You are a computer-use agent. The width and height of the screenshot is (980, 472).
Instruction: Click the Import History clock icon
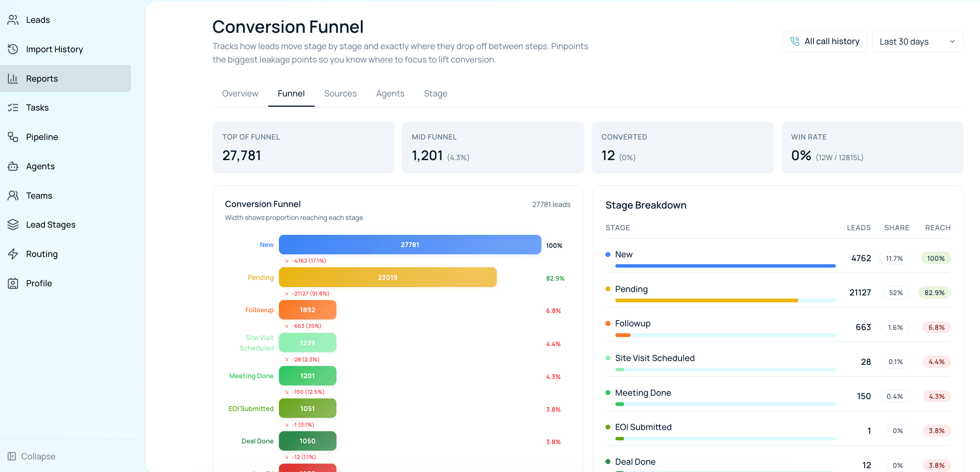13,49
